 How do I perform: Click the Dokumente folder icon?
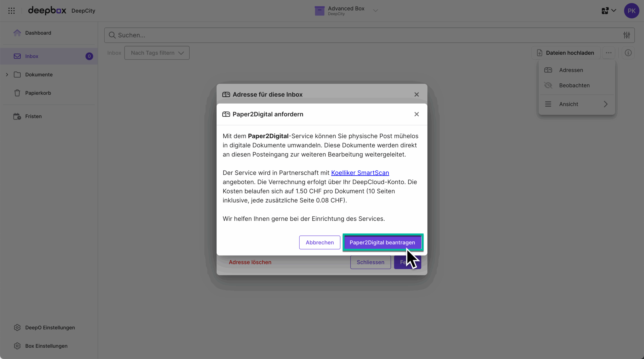pyautogui.click(x=17, y=75)
